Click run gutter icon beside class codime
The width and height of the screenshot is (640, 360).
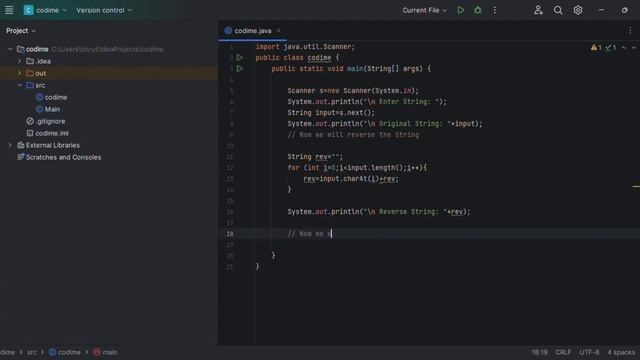click(240, 58)
